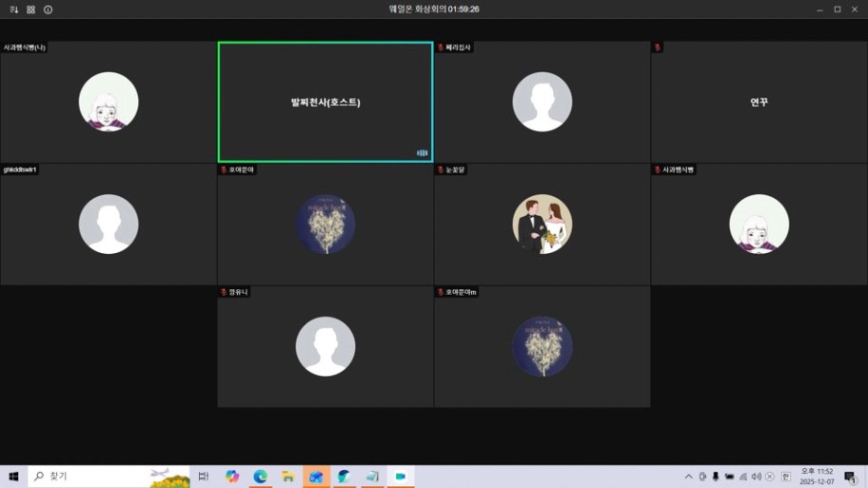The height and width of the screenshot is (488, 868).
Task: Close the meeting window
Action: [855, 10]
